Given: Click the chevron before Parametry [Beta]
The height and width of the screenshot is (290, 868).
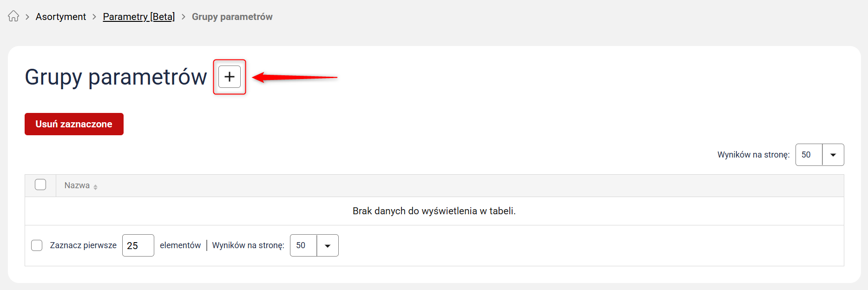Looking at the screenshot, I should [x=94, y=17].
